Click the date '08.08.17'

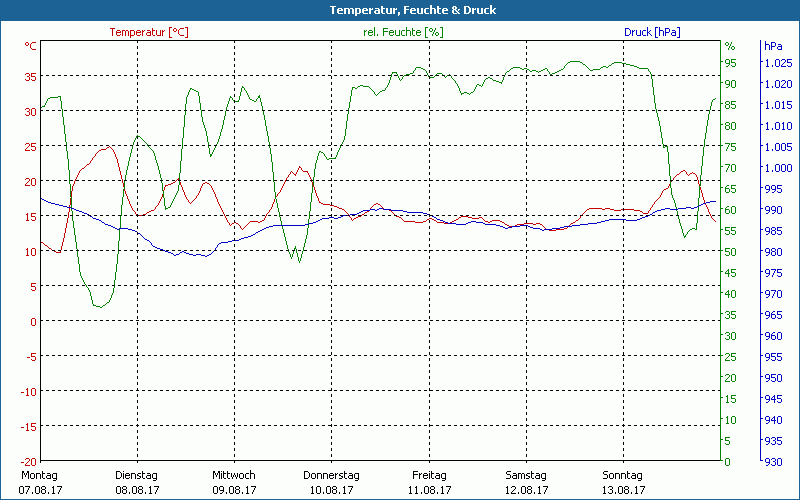[137, 490]
